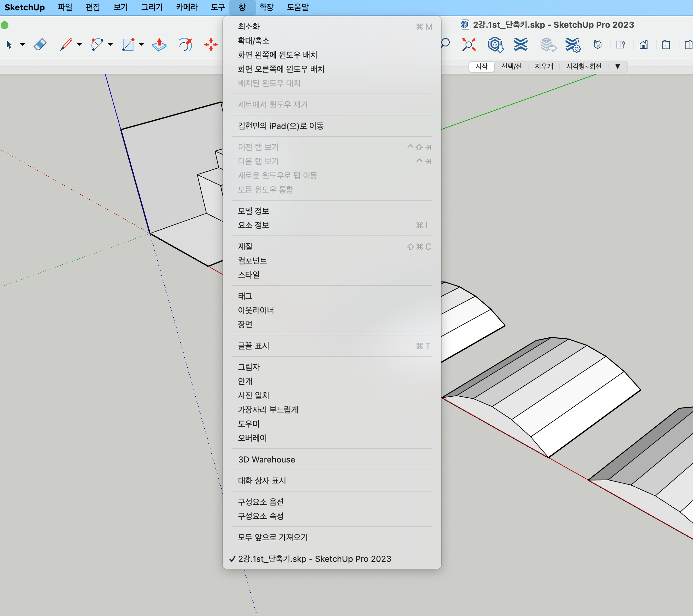Open the 그림자 settings entry
The image size is (693, 616).
pos(332,367)
